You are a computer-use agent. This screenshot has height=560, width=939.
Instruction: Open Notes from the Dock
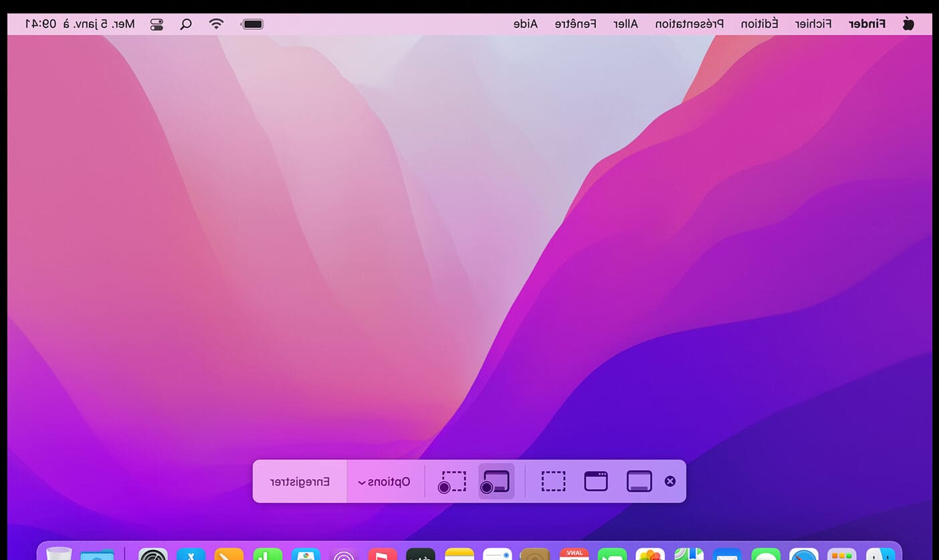pos(459,554)
